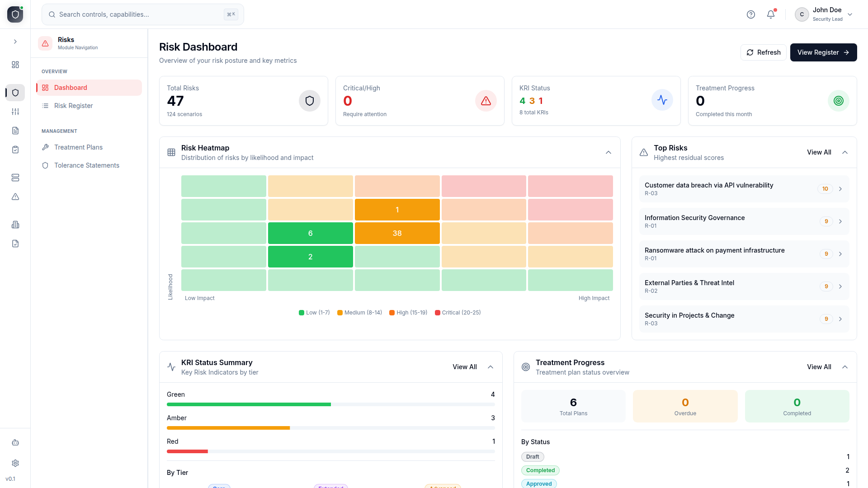Select Risk Register in module navigation
The width and height of the screenshot is (868, 488).
[73, 106]
